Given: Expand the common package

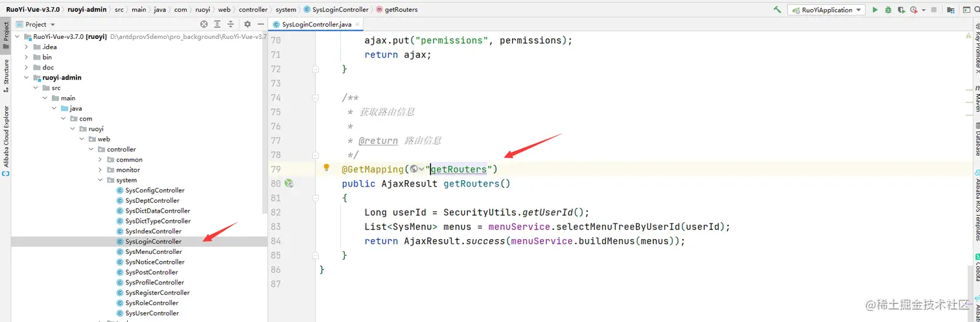Looking at the screenshot, I should (x=100, y=159).
